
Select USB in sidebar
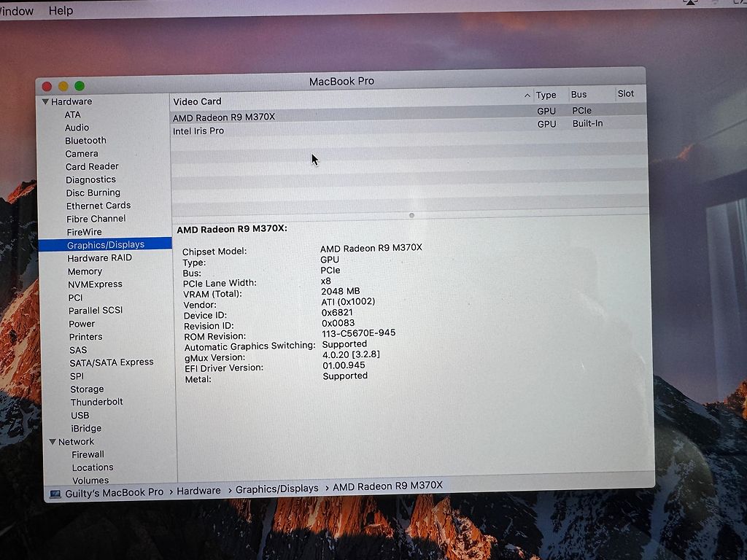80,415
